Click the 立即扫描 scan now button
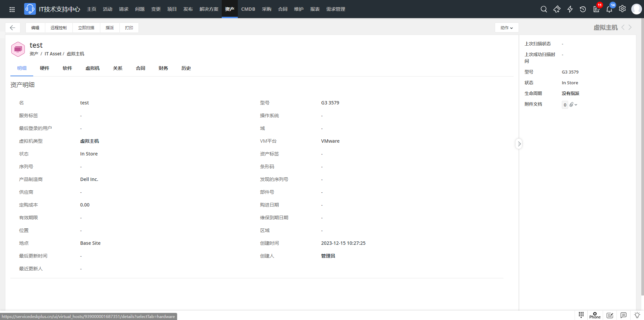The image size is (644, 320). pos(86,28)
